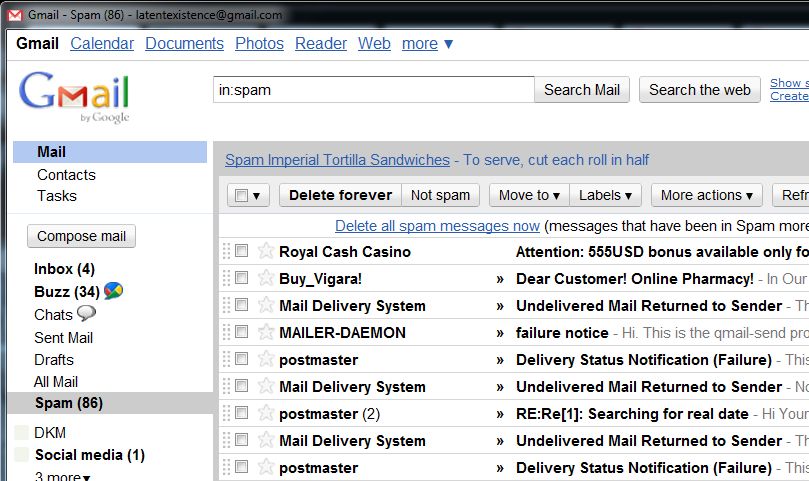
Task: Click the drag handle of MAILER-DAEMON row
Action: coord(226,332)
